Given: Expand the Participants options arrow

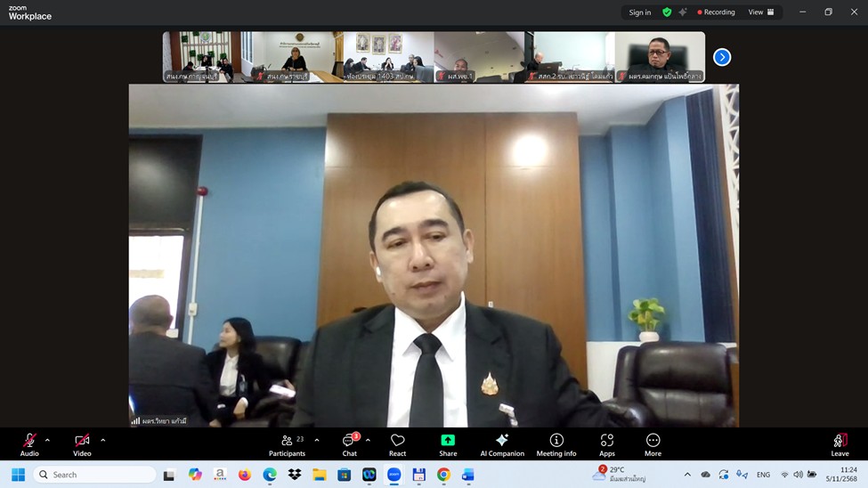Looking at the screenshot, I should click(x=316, y=440).
